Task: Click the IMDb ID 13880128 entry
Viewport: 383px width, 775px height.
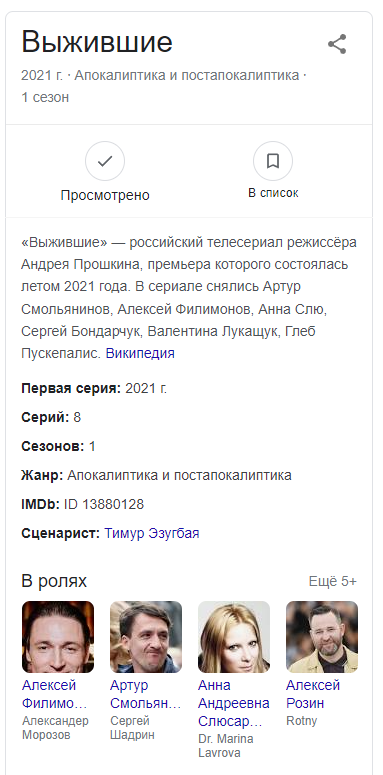Action: point(83,504)
